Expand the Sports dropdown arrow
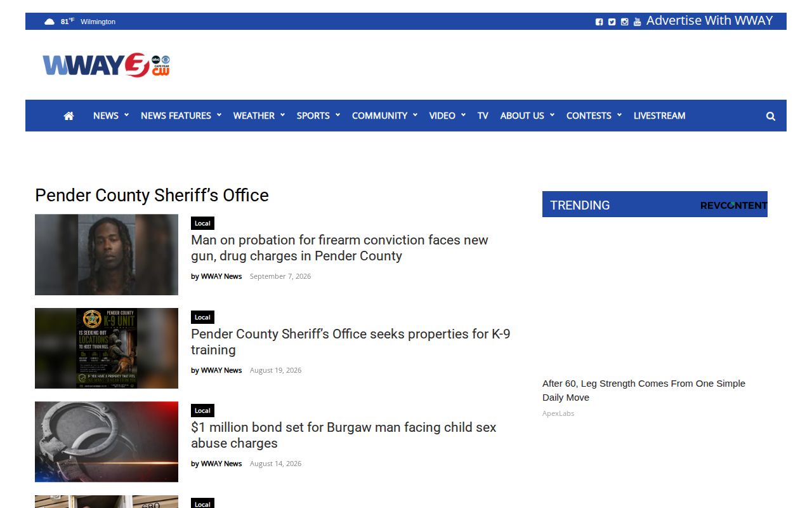812x508 pixels. click(x=337, y=115)
